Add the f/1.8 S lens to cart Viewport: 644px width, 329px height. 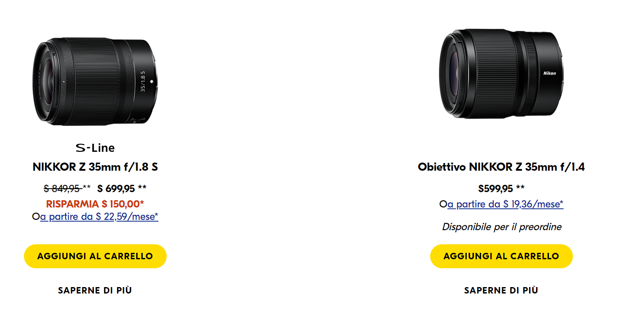[95, 256]
